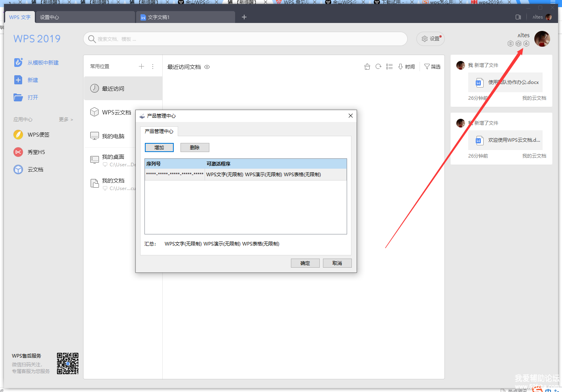Viewport: 562px width, 392px height.
Task: Open 云文档 app icon in sidebar
Action: (18, 169)
